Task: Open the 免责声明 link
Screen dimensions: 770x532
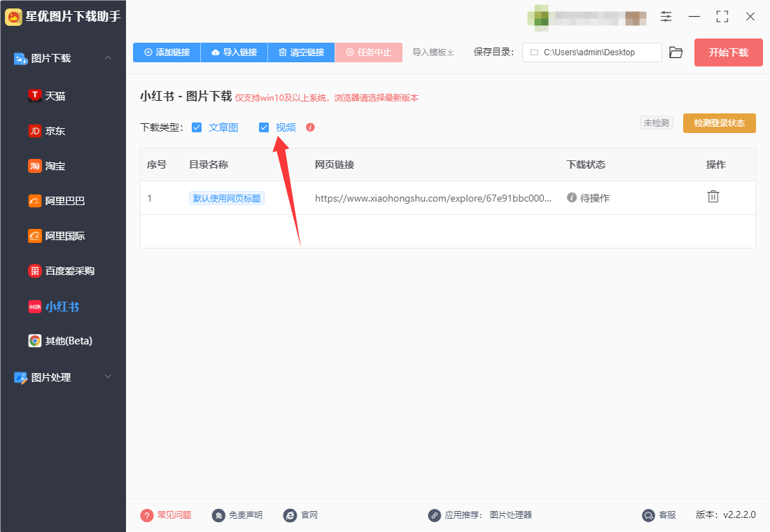Action: point(246,514)
